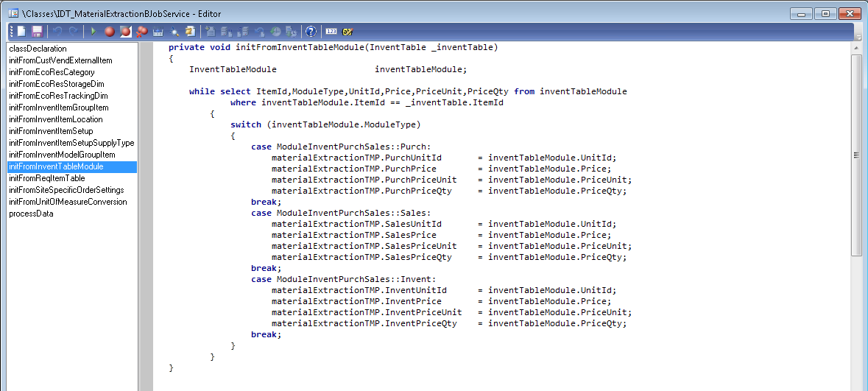This screenshot has height=391, width=868.
Task: Select initFromInventItemSetupSupplyType method
Action: [71, 143]
